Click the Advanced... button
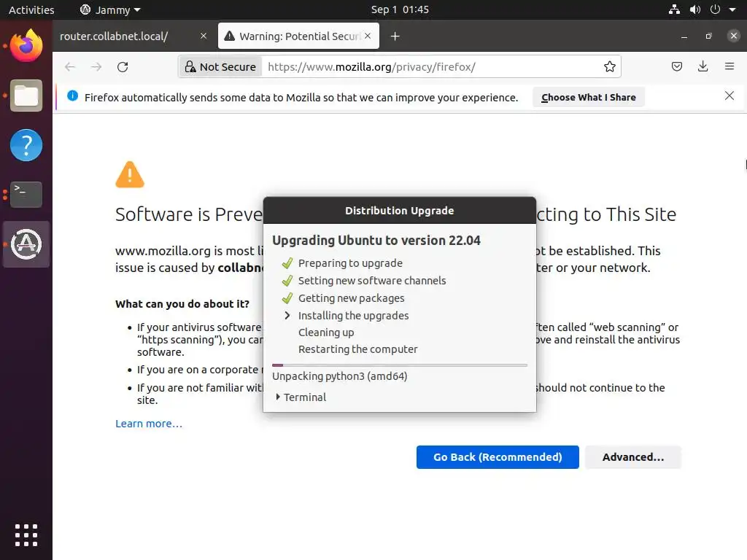This screenshot has width=747, height=560. tap(632, 457)
